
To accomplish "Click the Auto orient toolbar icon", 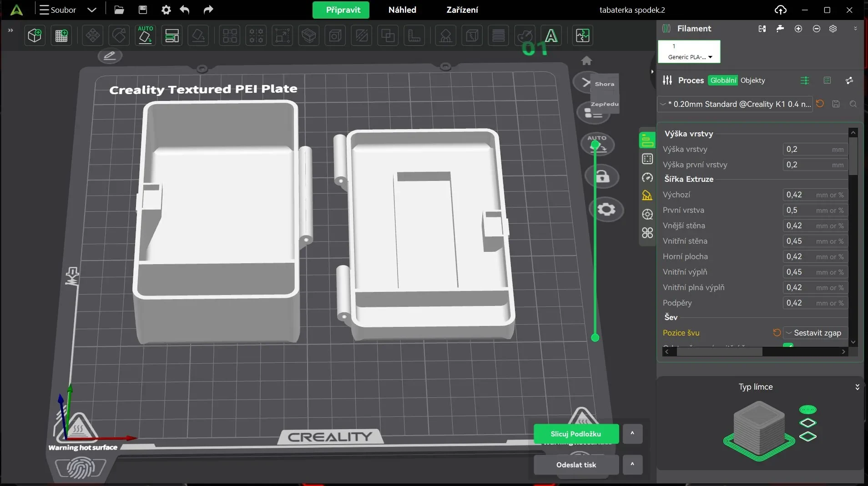I will [146, 35].
